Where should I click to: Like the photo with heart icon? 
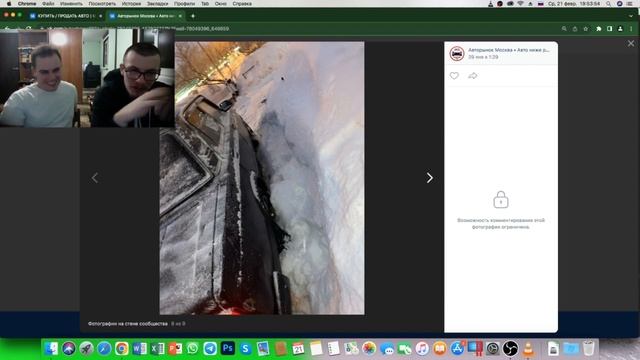pyautogui.click(x=454, y=76)
